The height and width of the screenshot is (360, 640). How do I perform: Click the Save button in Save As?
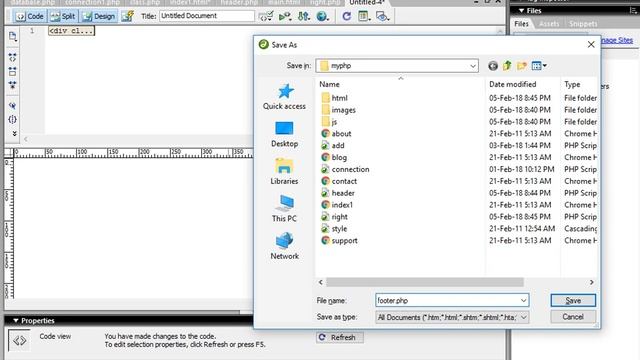[x=573, y=300]
